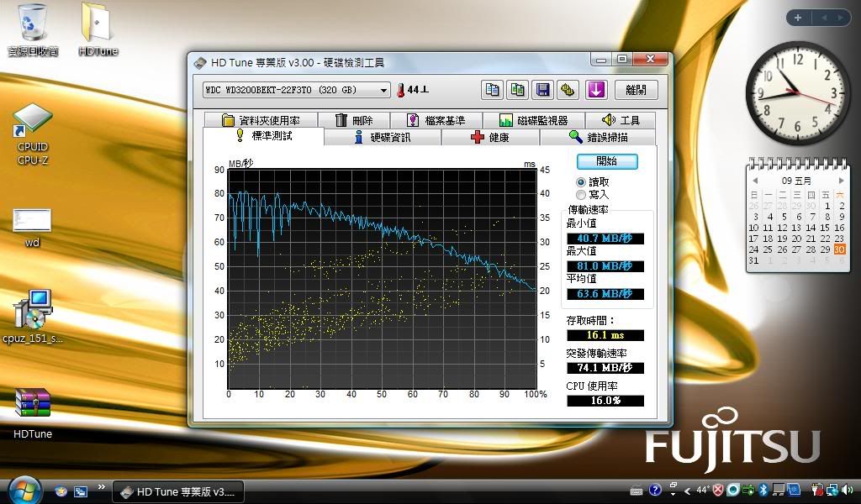The height and width of the screenshot is (504, 861).
Task: Go to previous month in calendar gadget
Action: click(755, 181)
